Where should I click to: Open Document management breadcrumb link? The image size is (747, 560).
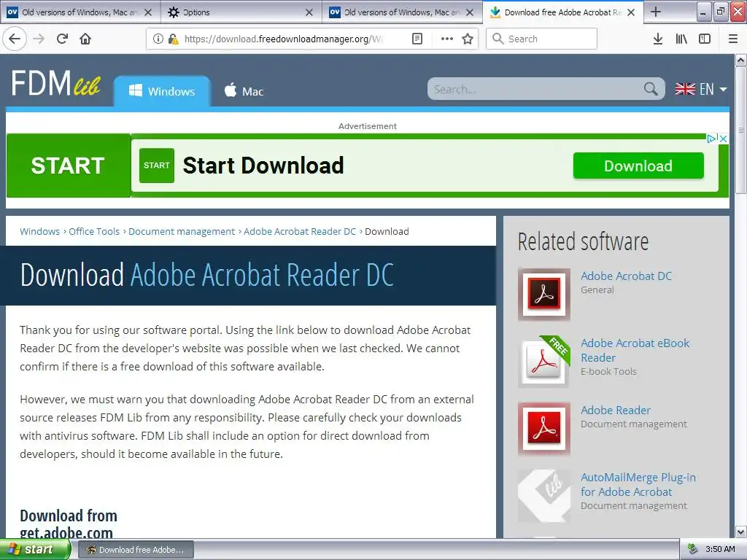(x=182, y=231)
